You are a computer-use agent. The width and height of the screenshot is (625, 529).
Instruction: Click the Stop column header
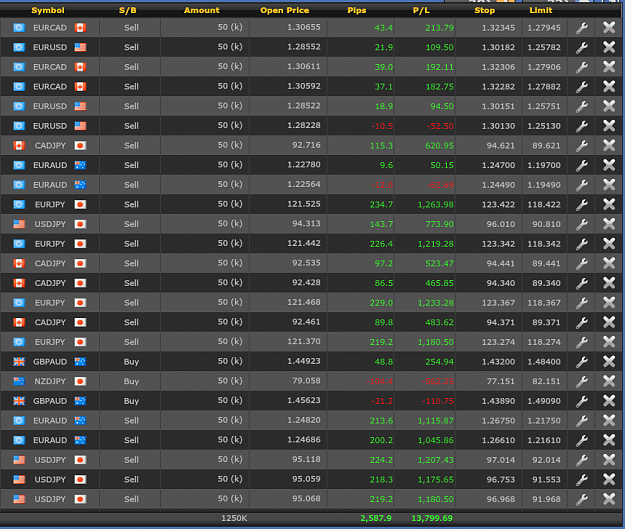[x=485, y=10]
